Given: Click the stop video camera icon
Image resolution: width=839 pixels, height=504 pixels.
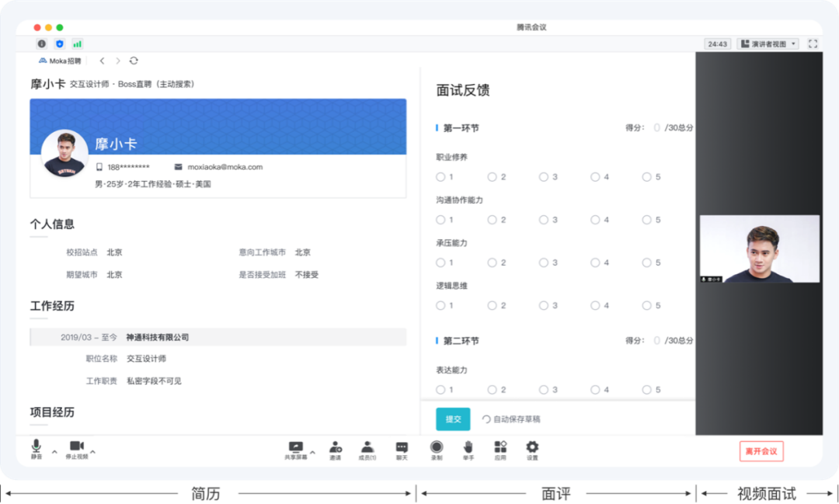Looking at the screenshot, I should click(76, 447).
